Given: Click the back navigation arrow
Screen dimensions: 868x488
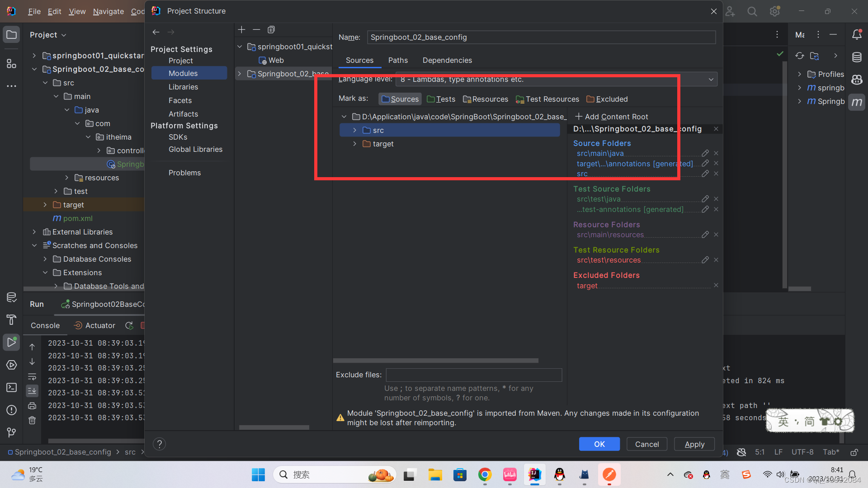Looking at the screenshot, I should 156,32.
